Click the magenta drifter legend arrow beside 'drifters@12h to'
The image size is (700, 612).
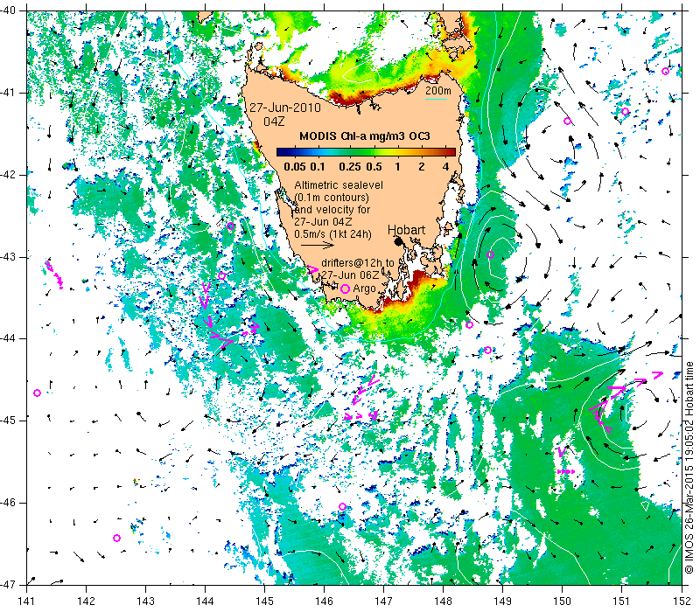pos(313,269)
